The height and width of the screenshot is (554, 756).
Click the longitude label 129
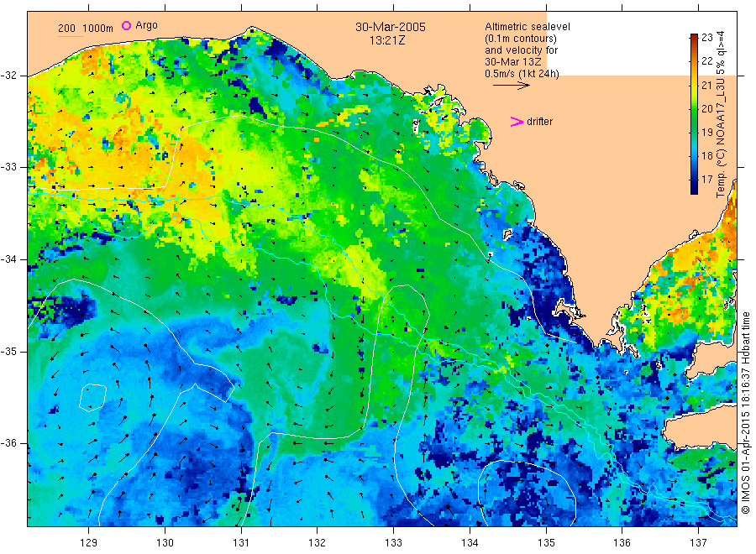point(89,543)
